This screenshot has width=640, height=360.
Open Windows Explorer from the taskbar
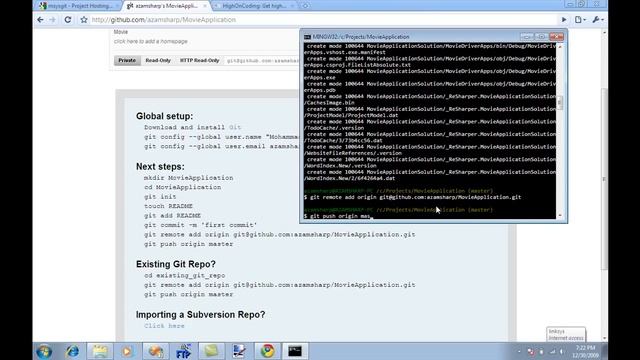click(x=100, y=351)
